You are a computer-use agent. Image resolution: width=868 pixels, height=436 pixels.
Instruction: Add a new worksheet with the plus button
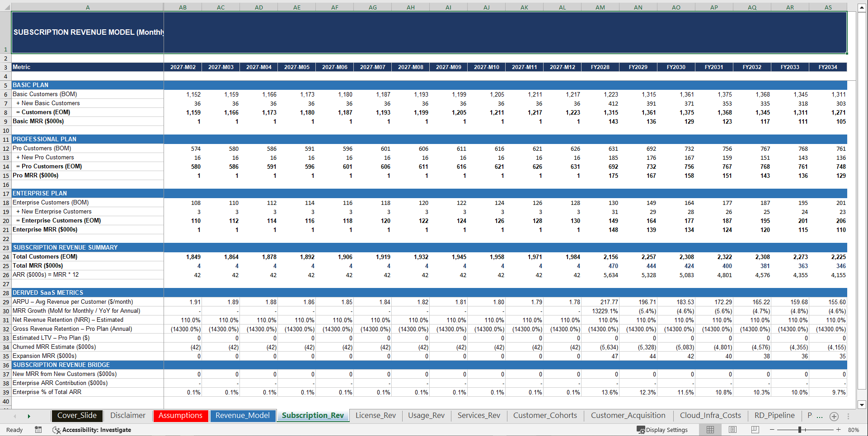tap(834, 416)
